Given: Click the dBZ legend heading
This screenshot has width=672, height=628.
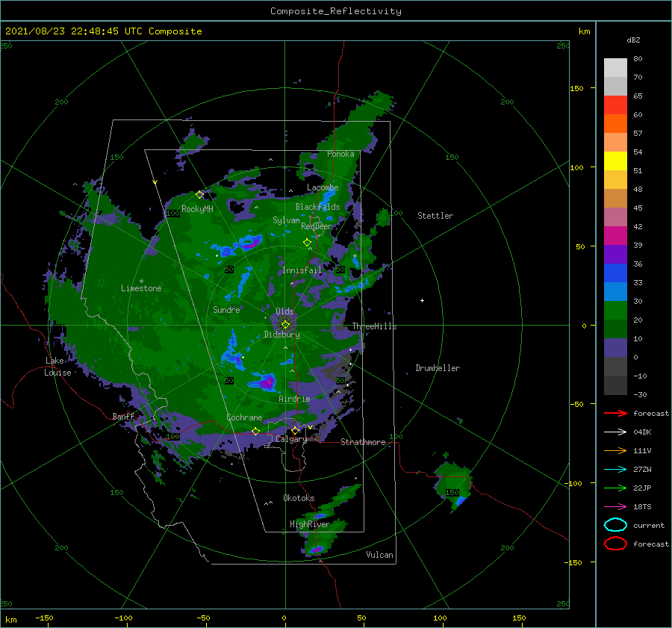Looking at the screenshot, I should (633, 40).
